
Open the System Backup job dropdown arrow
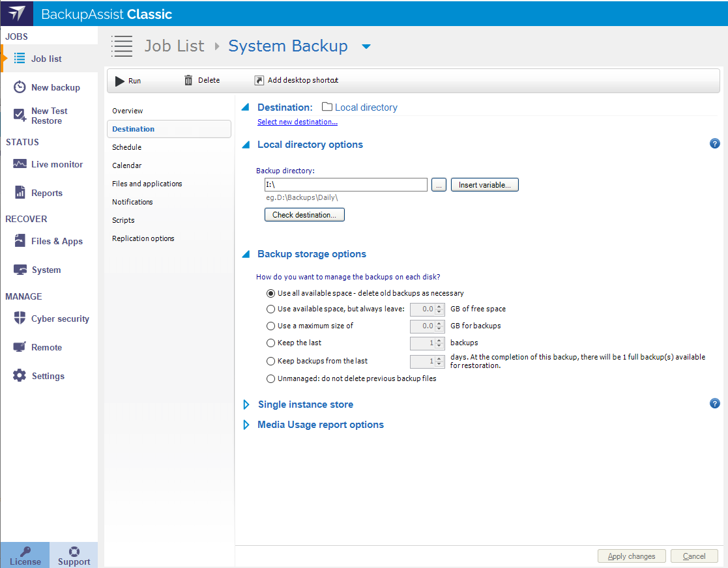[x=366, y=47]
